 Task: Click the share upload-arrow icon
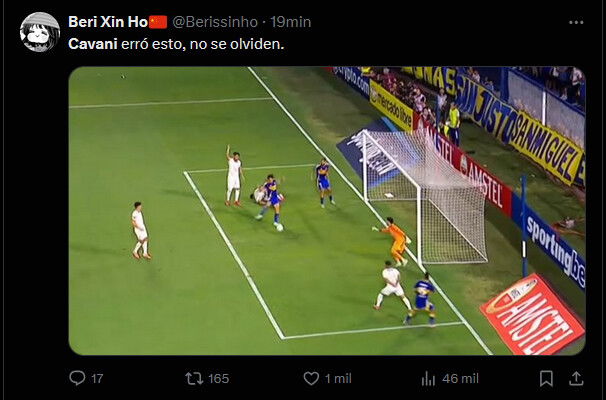[576, 378]
